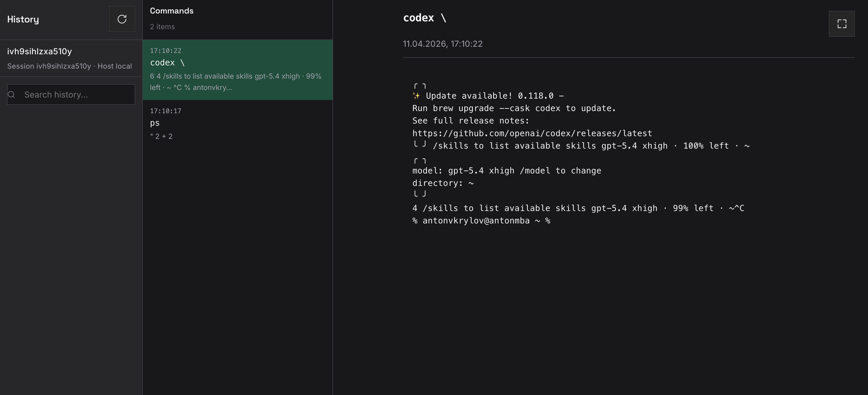The width and height of the screenshot is (868, 395).
Task: Click inside the Search history field
Action: click(x=71, y=95)
